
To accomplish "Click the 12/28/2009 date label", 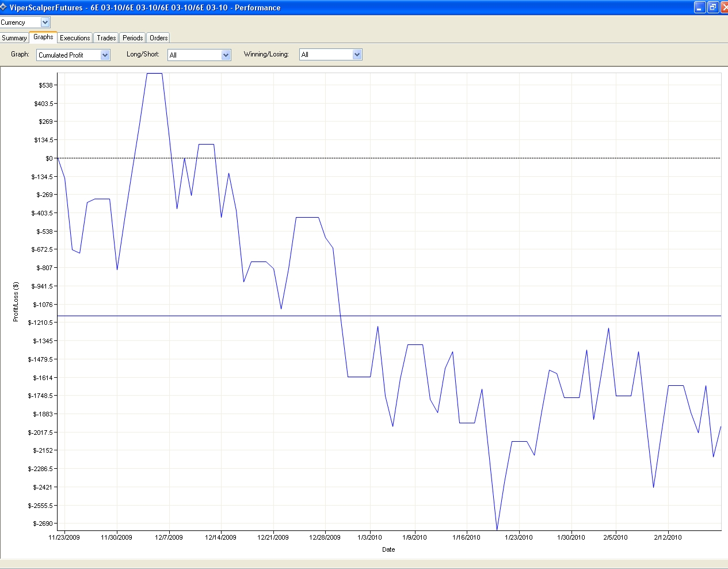I will [x=325, y=537].
